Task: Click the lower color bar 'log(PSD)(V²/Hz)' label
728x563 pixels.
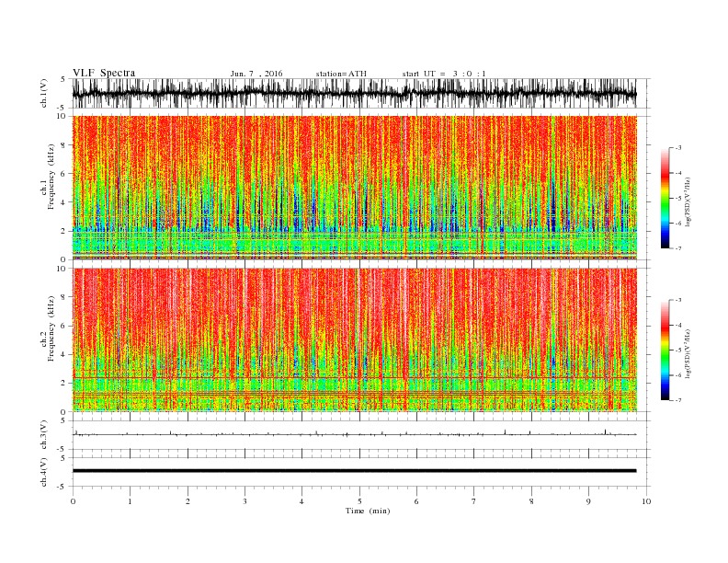Action: coord(688,354)
